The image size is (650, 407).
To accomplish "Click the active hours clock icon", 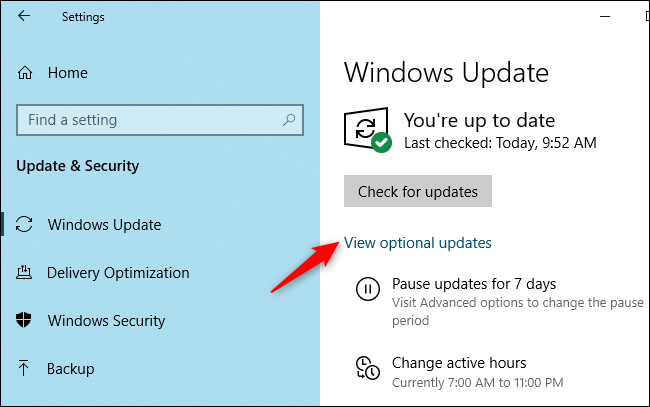I will click(368, 370).
